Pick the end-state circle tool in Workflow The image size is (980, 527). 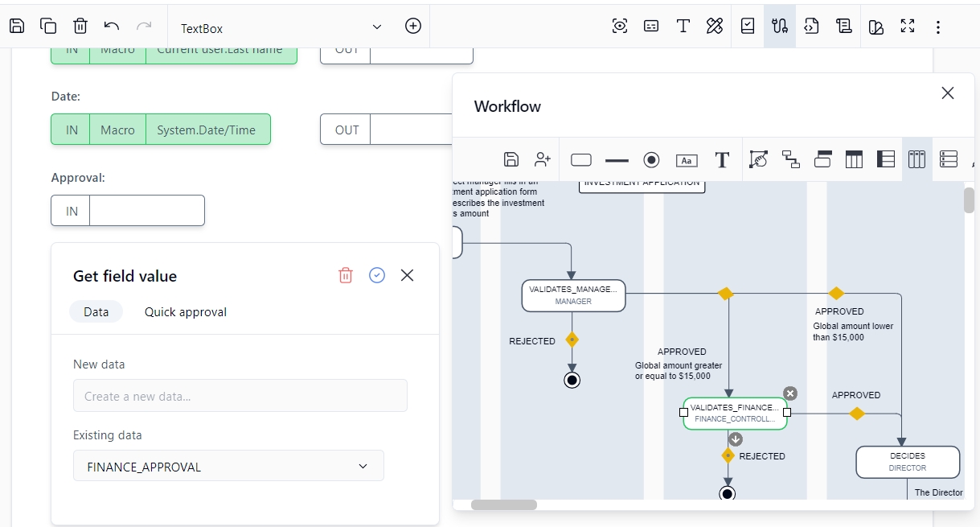[651, 159]
